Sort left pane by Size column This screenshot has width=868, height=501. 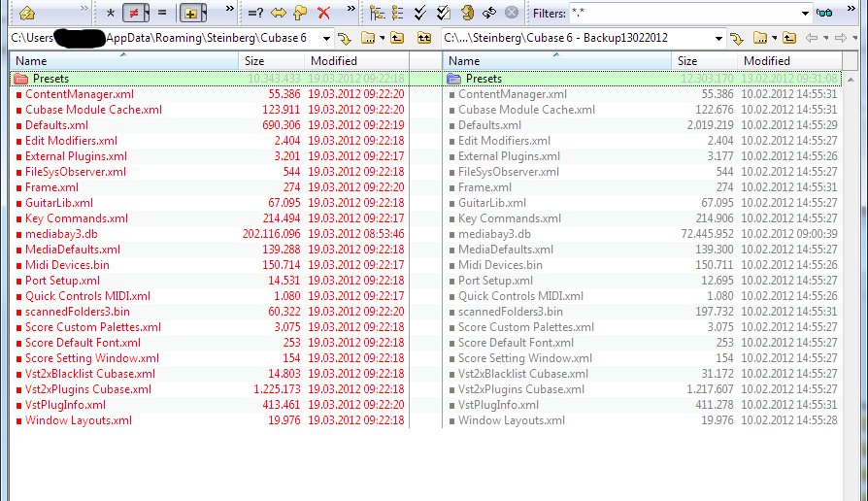tap(271, 61)
